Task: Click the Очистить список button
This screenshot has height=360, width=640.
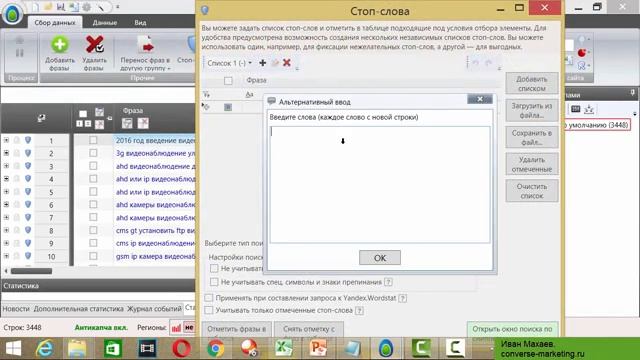Action: 531,191
